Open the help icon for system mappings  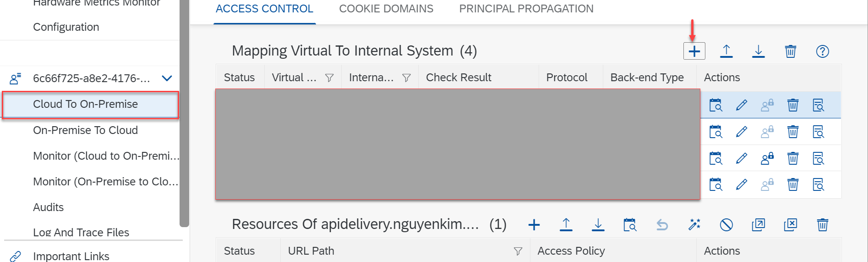click(822, 51)
